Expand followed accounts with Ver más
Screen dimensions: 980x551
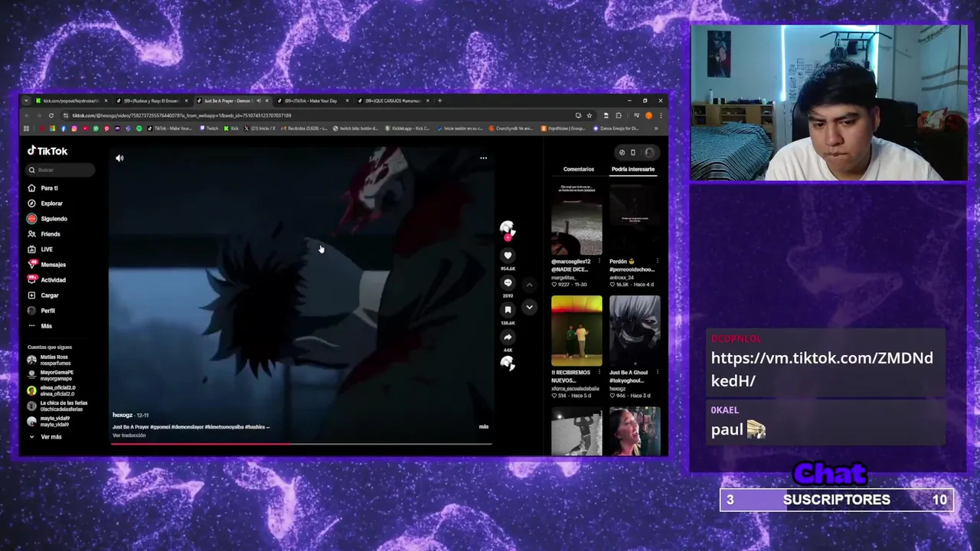click(x=46, y=437)
